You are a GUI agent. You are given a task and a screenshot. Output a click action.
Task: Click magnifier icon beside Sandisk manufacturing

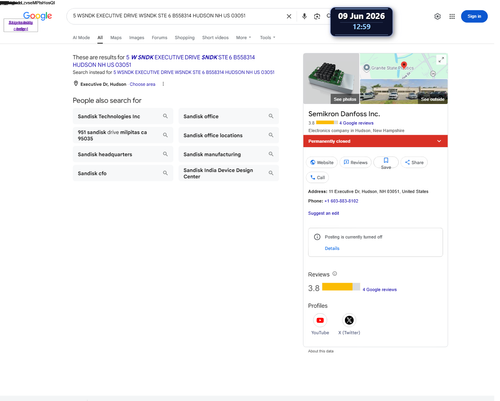pos(271,154)
